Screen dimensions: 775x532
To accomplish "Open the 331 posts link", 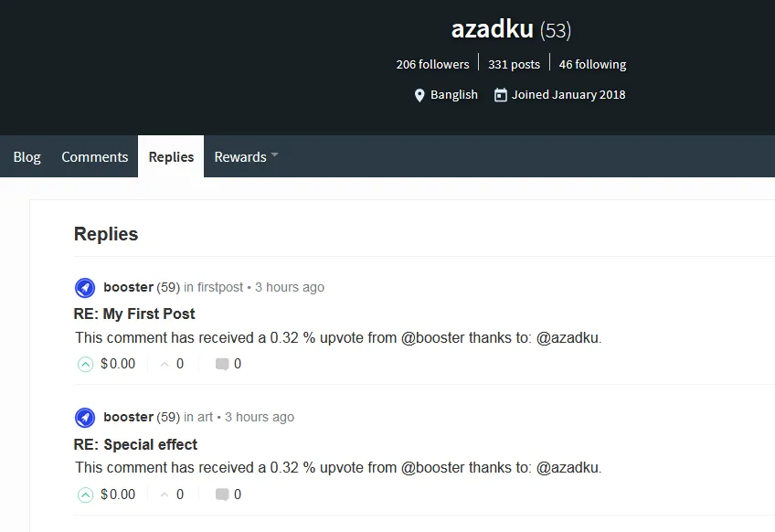I will point(514,64).
